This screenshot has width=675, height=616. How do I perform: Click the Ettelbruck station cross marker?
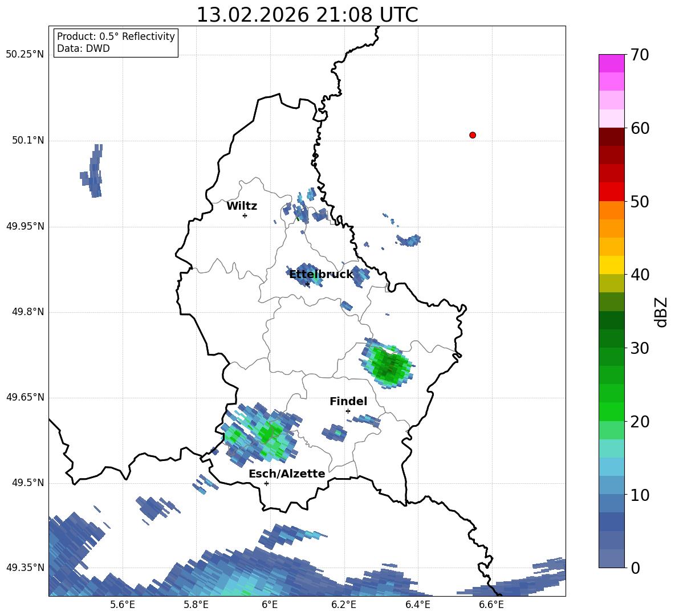(x=307, y=284)
